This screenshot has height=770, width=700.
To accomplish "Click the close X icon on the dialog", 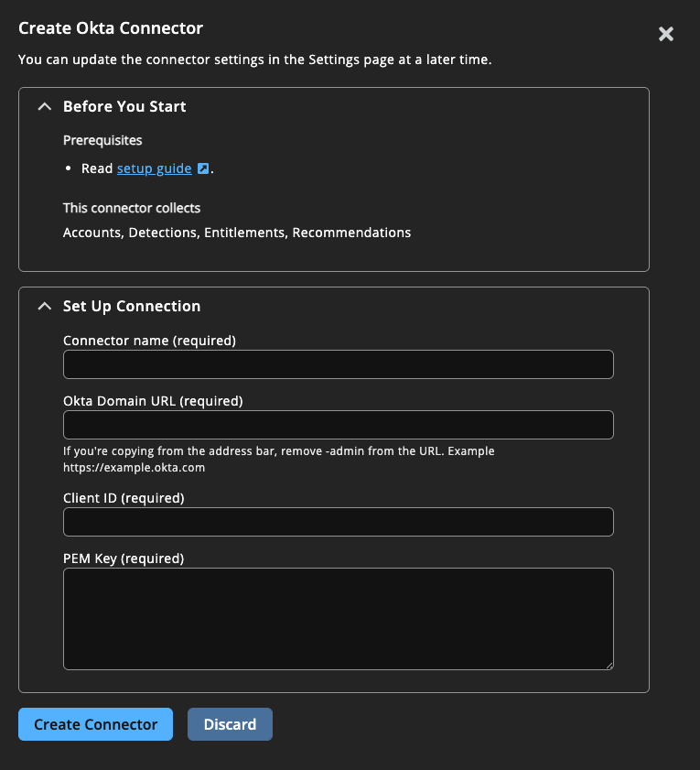I will [665, 34].
